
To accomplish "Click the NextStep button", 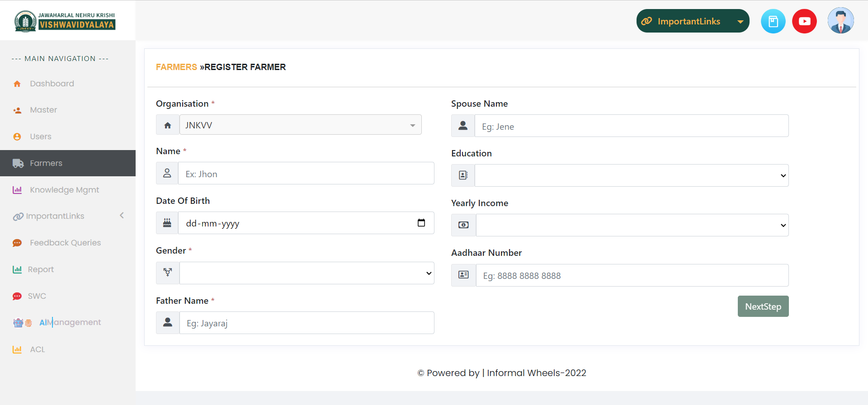I will pyautogui.click(x=763, y=306).
